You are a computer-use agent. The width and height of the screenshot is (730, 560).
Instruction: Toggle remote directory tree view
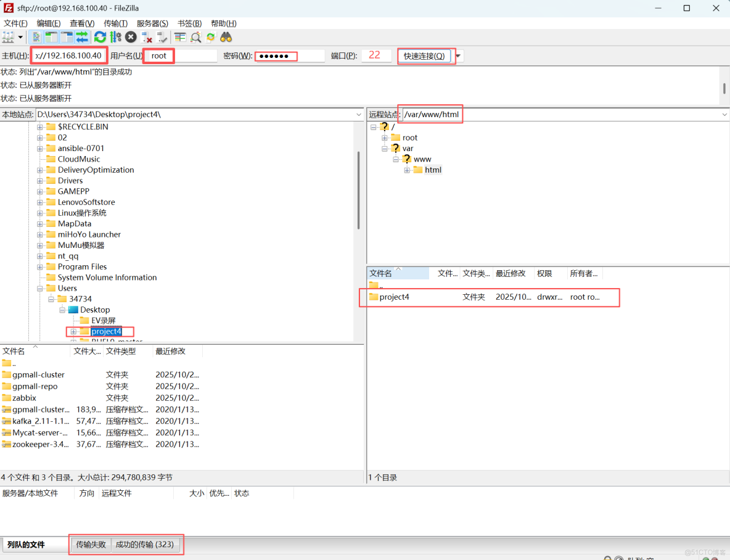[x=67, y=37]
